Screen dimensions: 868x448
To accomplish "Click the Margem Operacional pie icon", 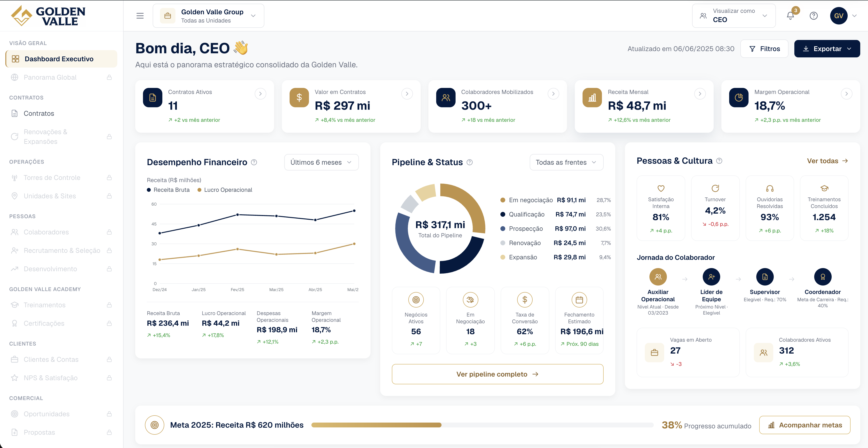I will click(739, 98).
